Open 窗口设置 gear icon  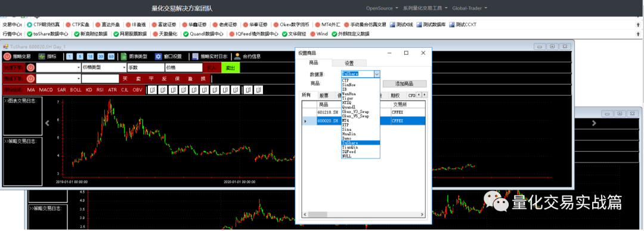coord(158,57)
